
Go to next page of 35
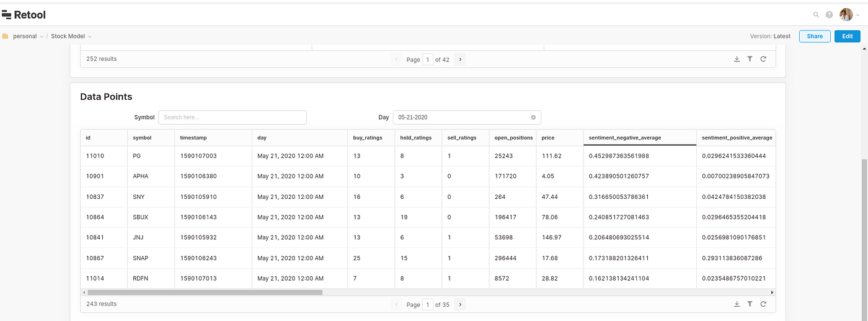click(x=460, y=304)
